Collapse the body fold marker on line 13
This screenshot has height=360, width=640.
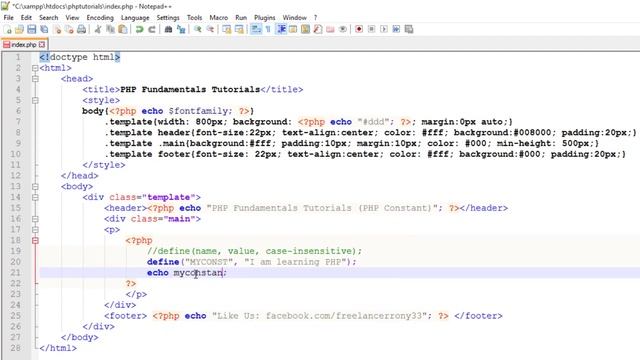pos(35,187)
